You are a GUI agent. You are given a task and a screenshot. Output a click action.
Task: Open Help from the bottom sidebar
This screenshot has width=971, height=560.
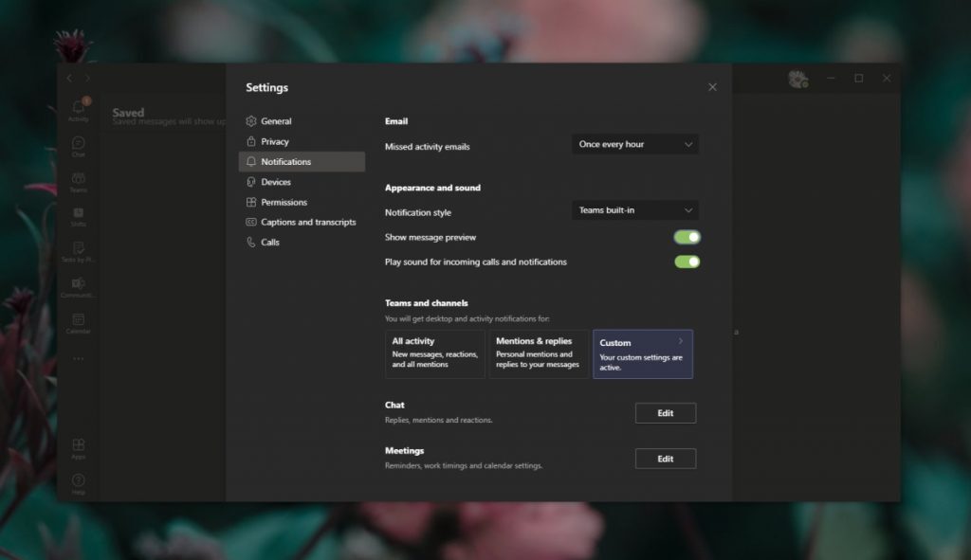click(x=78, y=480)
